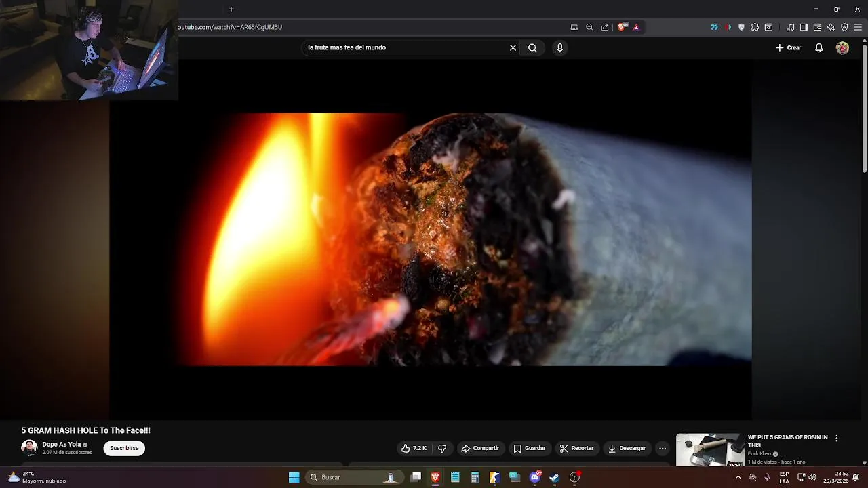This screenshot has height=488, width=868.
Task: Open the YouTube notifications bell
Action: click(819, 48)
